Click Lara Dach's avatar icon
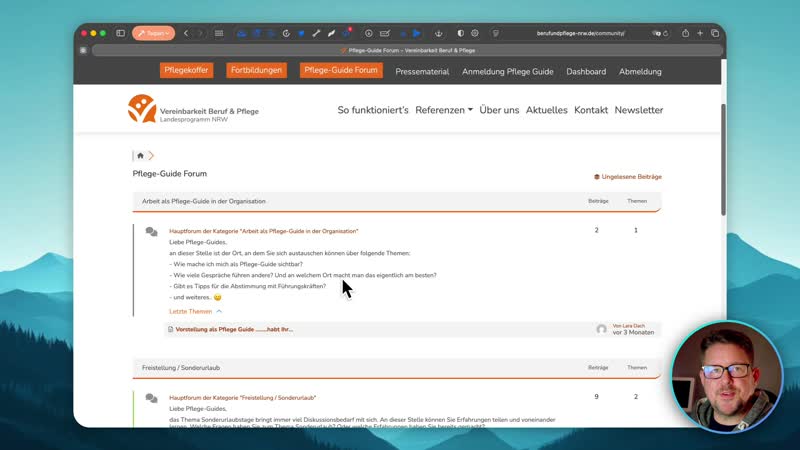Viewport: 800px width, 450px height. [601, 329]
